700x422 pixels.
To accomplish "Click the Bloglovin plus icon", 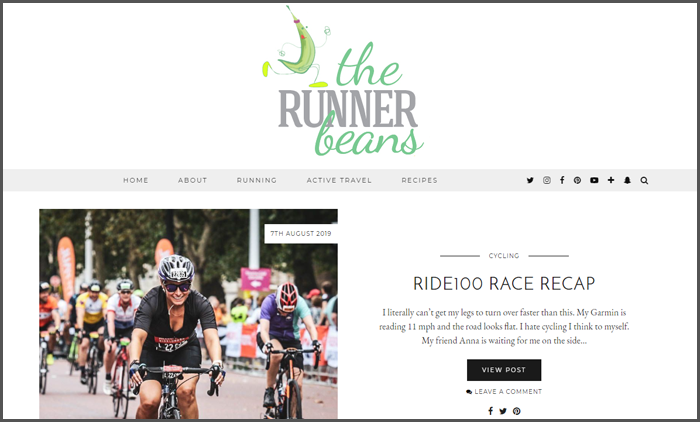I will 611,180.
